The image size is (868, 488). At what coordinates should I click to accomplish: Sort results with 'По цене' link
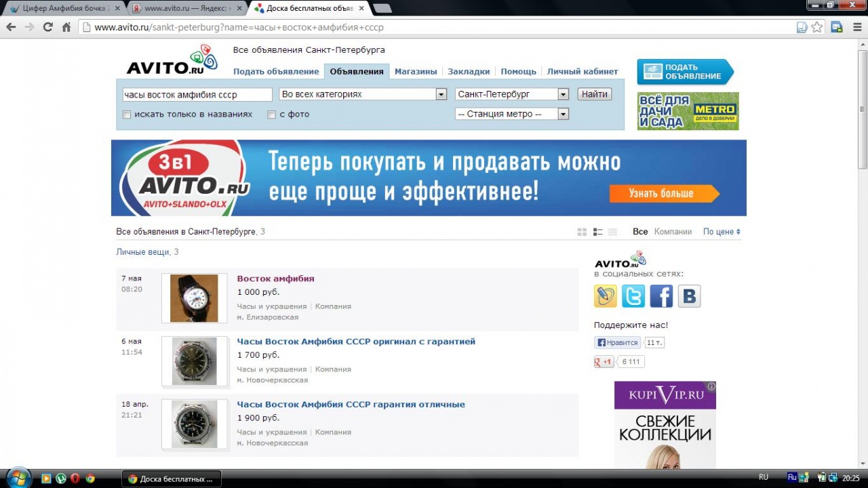click(721, 232)
